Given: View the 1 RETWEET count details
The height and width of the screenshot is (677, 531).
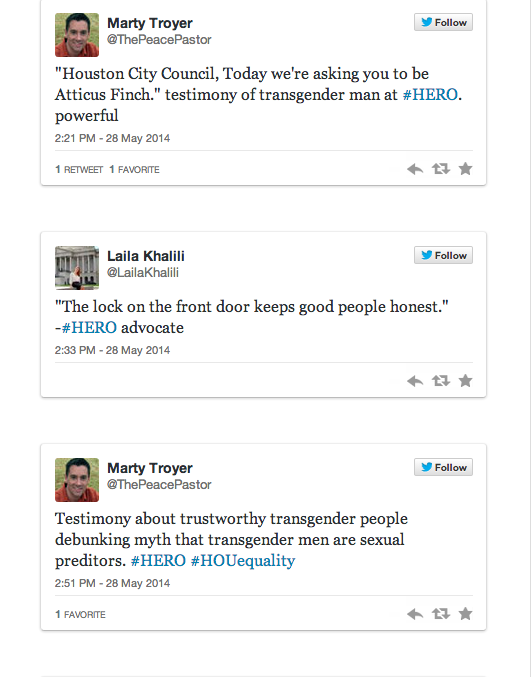Looking at the screenshot, I should tap(79, 170).
